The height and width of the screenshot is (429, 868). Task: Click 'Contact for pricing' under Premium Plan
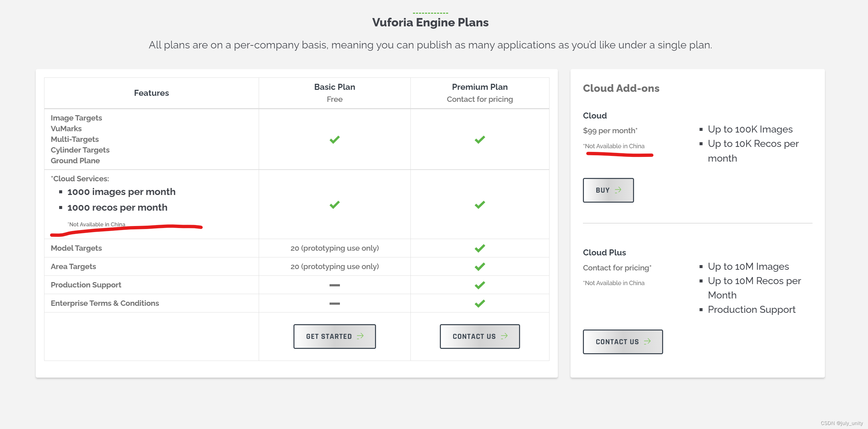click(x=480, y=99)
